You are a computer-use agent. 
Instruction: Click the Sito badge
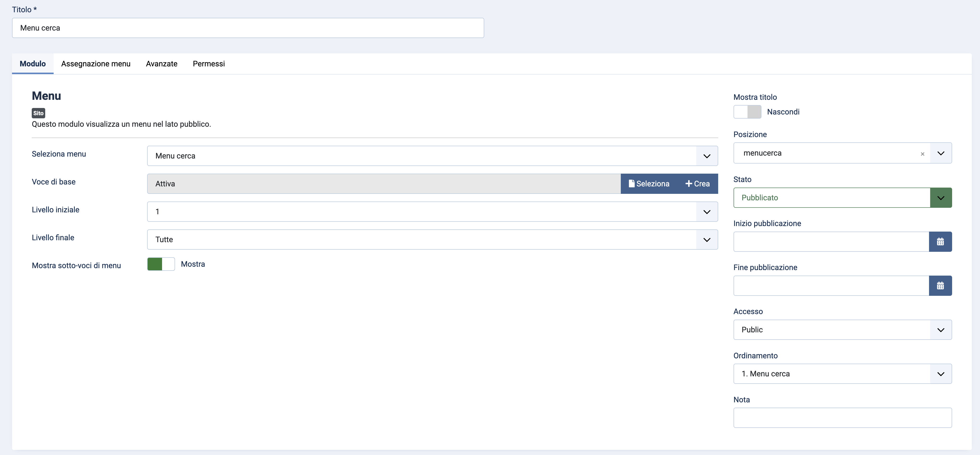coord(38,113)
